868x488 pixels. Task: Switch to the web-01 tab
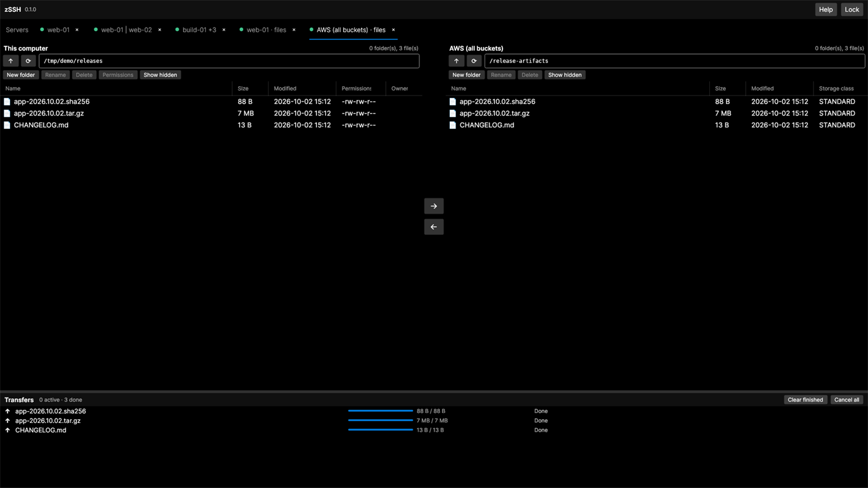tap(58, 30)
